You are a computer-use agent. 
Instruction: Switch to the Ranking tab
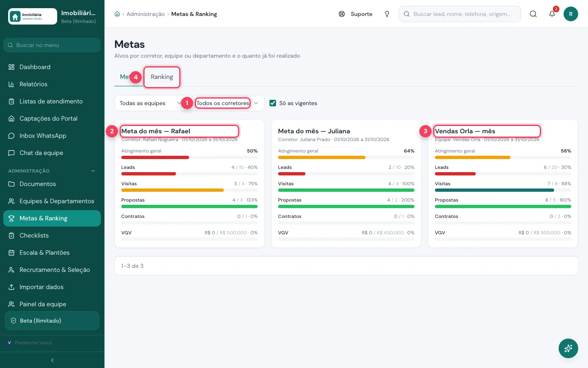[x=162, y=77]
